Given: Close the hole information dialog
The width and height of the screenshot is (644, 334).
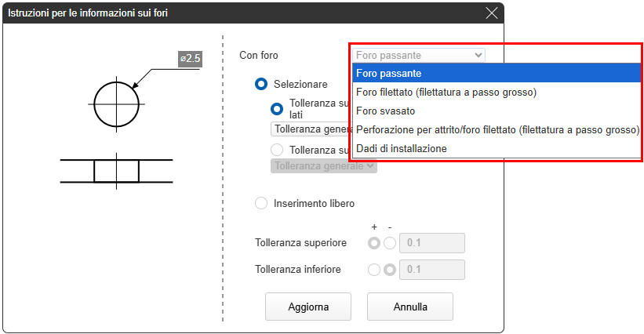Looking at the screenshot, I should [492, 13].
